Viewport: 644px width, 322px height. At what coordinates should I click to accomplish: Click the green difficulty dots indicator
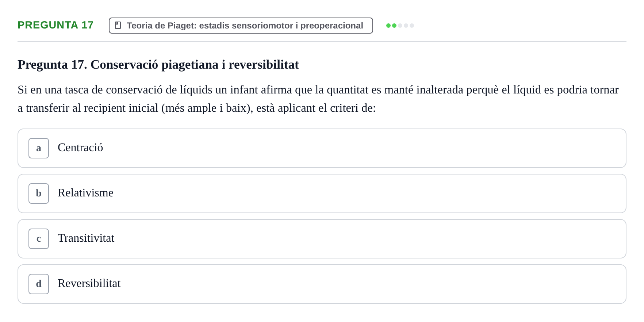[400, 26]
